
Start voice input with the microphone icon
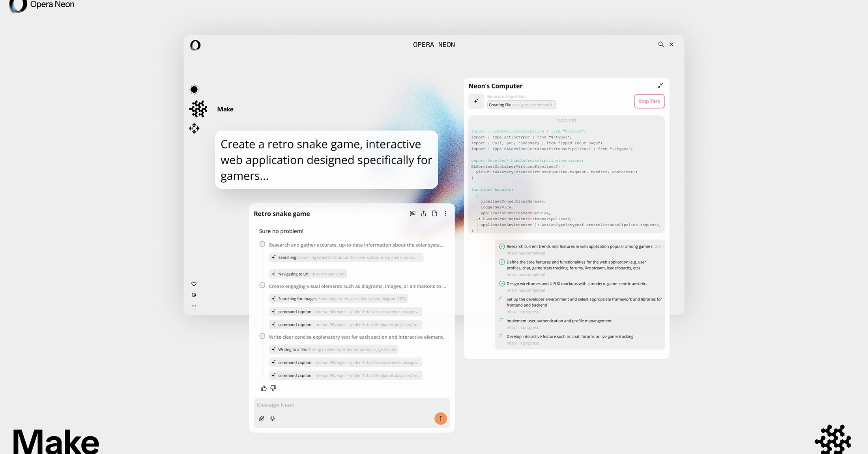273,418
